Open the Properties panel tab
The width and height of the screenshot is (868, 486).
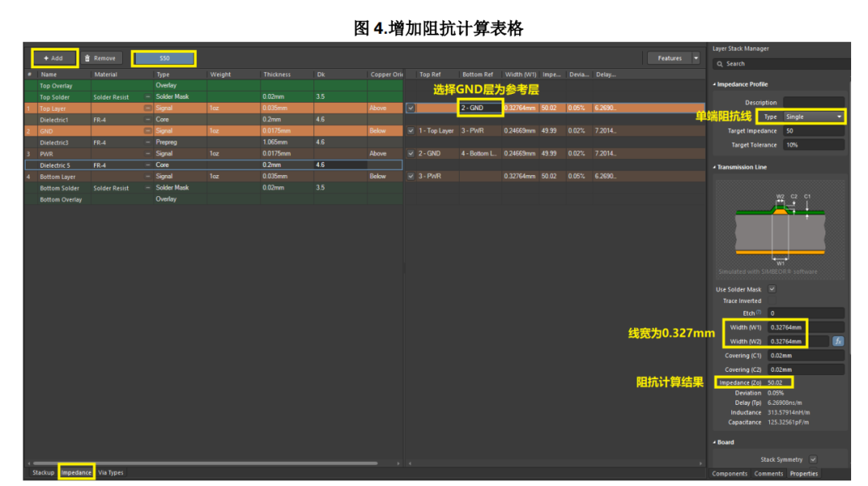(803, 474)
